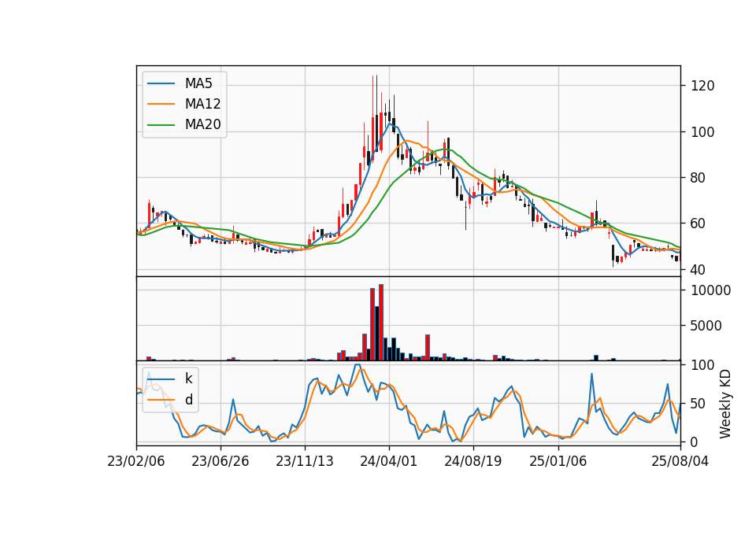Click the green MA20 legend line sample
Image resolution: width=756 pixels, height=543 pixels.
pyautogui.click(x=161, y=124)
